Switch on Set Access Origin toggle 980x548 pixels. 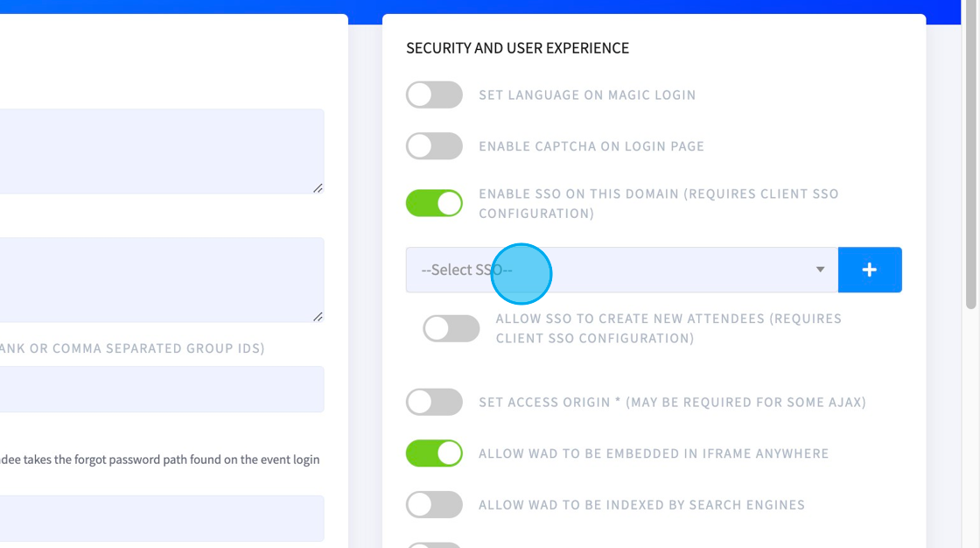[434, 402]
